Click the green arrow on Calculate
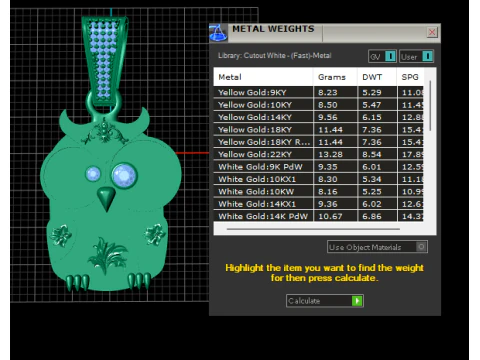480x360 pixels. [x=357, y=301]
